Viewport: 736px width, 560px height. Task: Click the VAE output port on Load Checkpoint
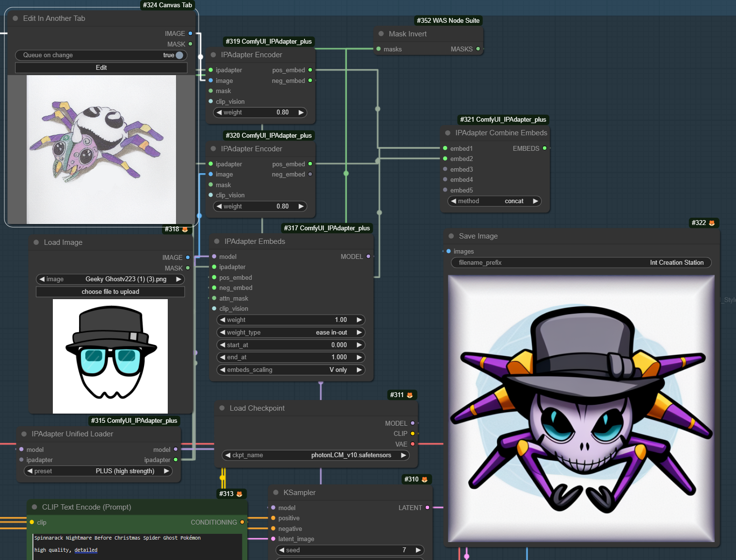pos(413,444)
